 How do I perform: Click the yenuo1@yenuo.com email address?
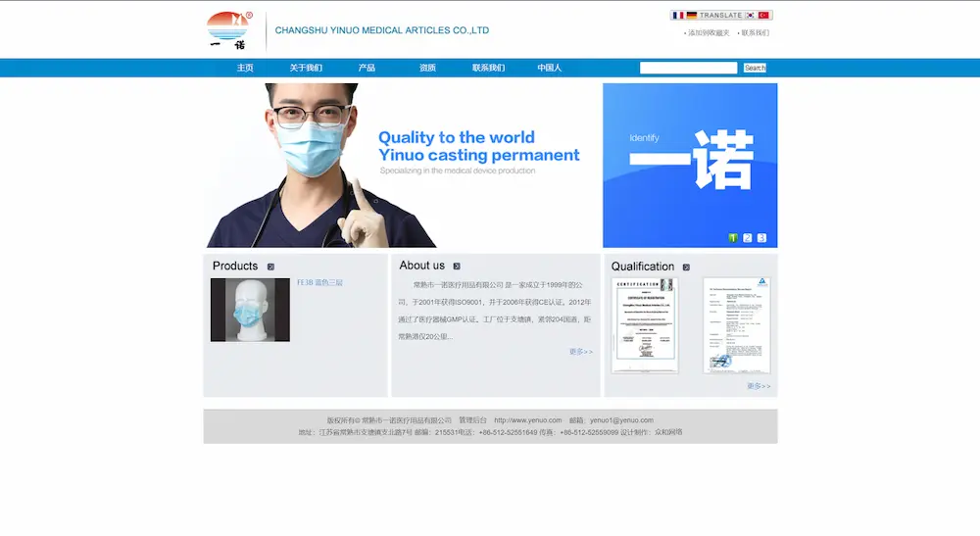click(622, 420)
